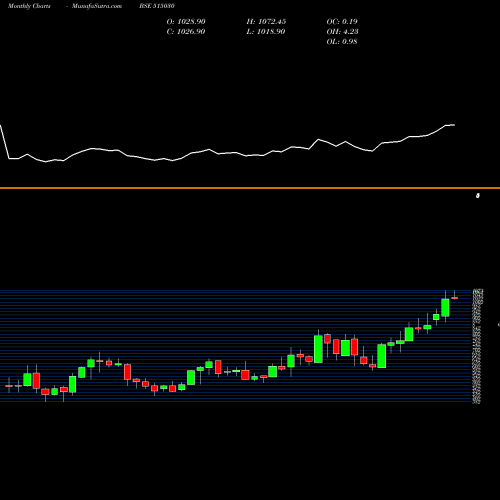Select the low value L: 1018.90
The image size is (500, 500).
(266, 32)
